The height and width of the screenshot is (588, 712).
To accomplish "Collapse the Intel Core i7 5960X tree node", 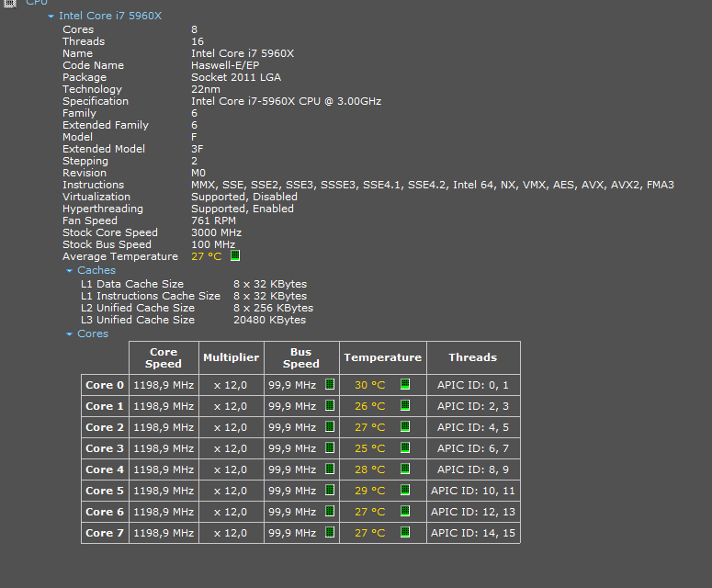I will [51, 17].
